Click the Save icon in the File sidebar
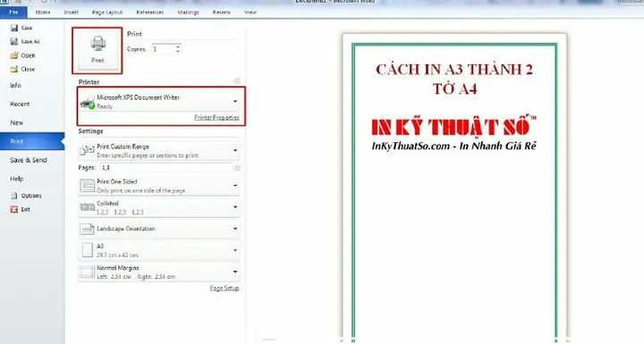Image resolution: width=644 pixels, height=344 pixels. (14, 28)
